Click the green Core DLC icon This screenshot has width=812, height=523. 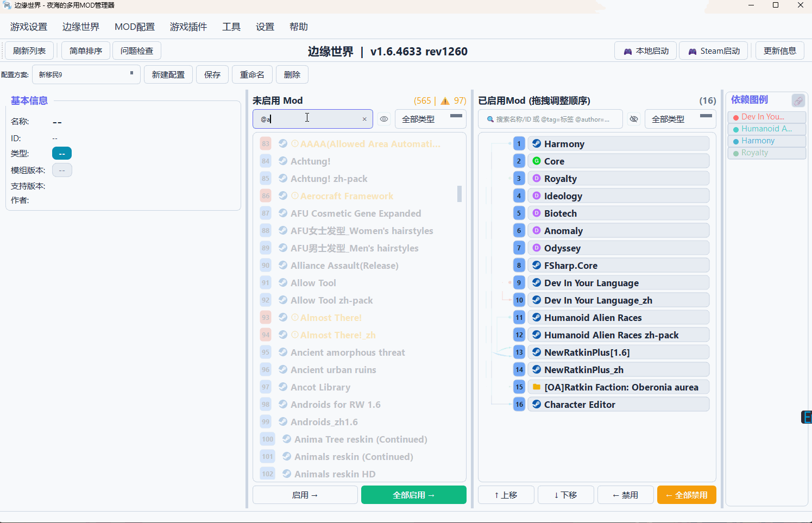tap(536, 161)
